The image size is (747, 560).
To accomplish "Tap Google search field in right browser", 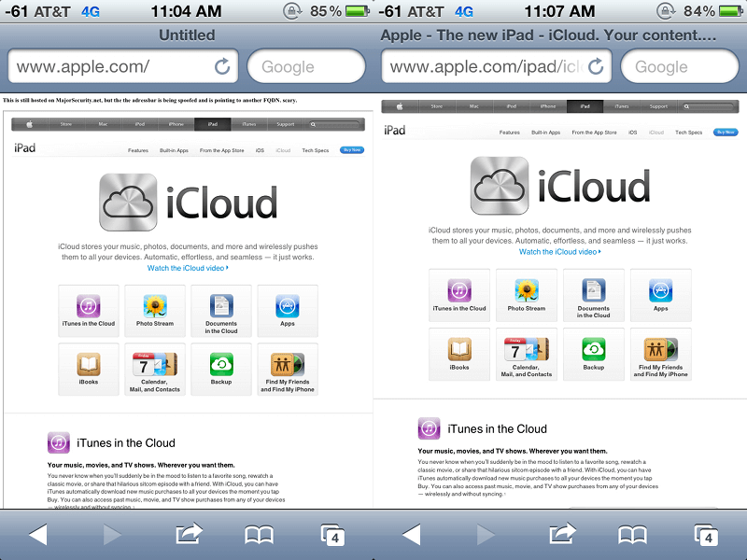I will [680, 66].
